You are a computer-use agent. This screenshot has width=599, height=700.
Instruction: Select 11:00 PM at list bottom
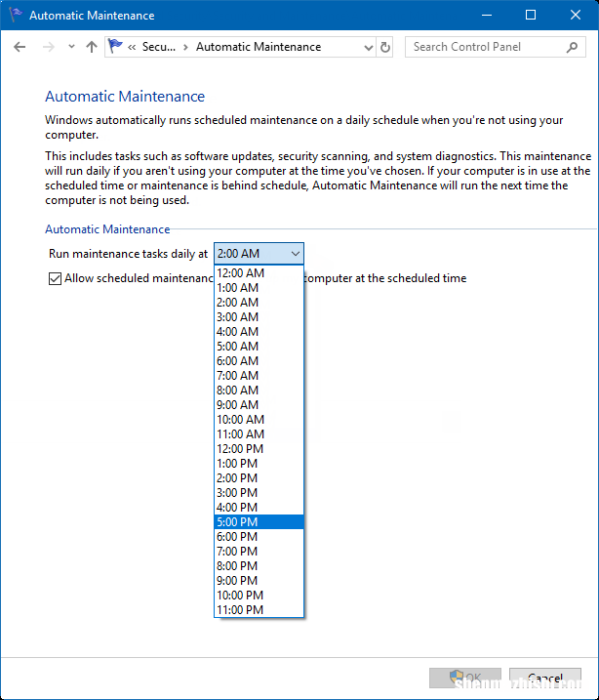[x=259, y=610]
